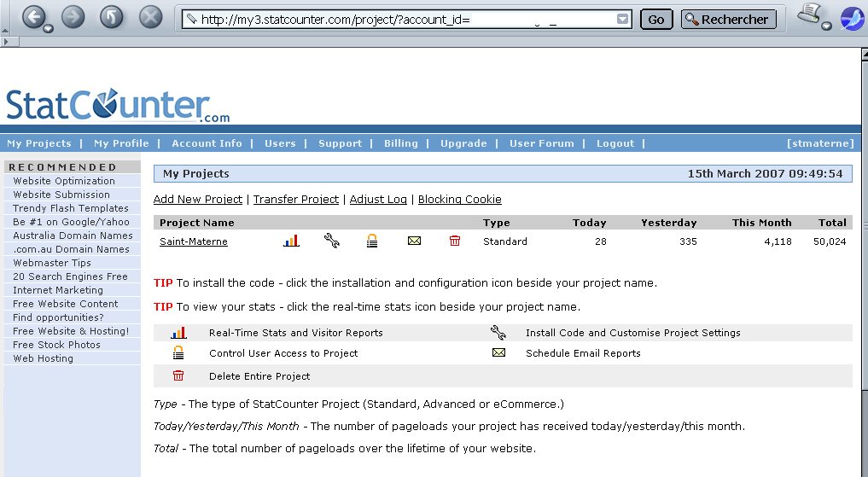Open 20 Search Engines Free sidebar link

[70, 276]
